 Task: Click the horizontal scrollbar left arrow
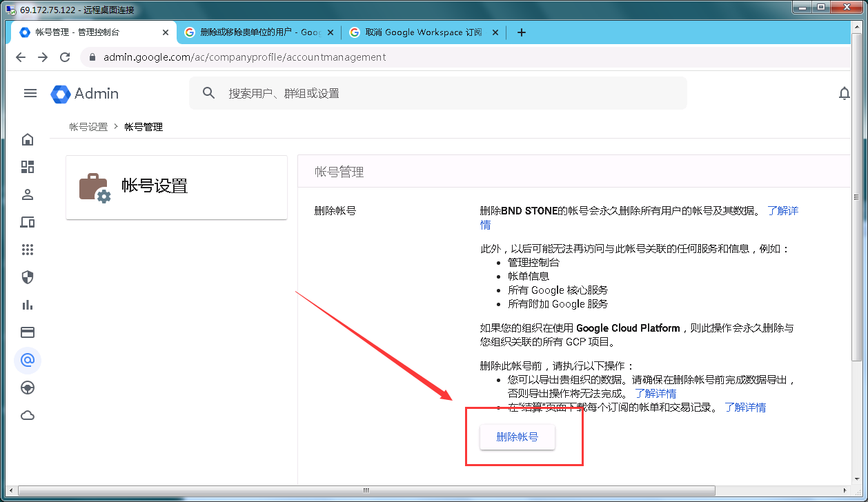[x=11, y=490]
